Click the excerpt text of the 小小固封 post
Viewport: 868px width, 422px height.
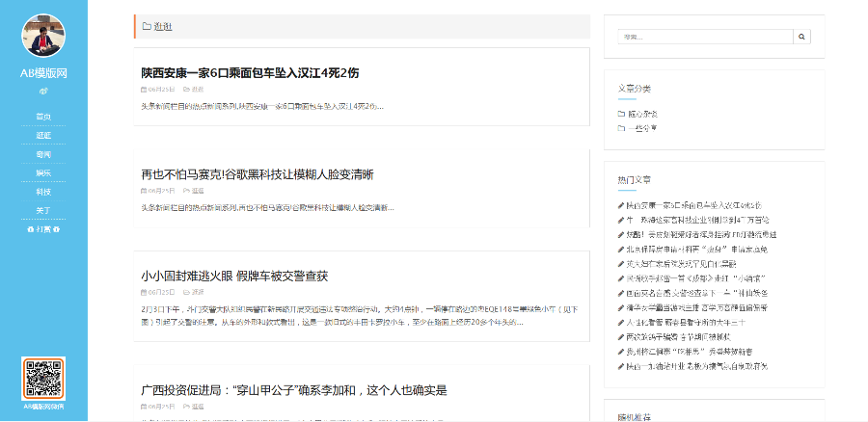(360, 315)
